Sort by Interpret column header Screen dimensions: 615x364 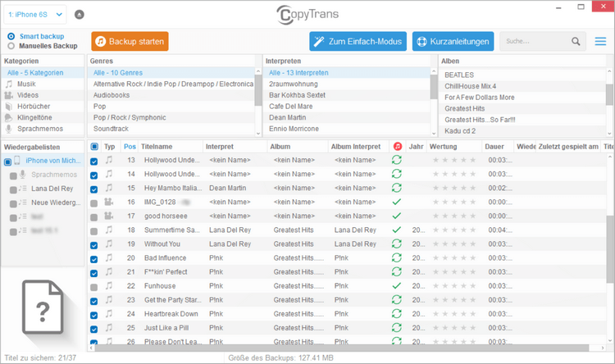tap(219, 146)
